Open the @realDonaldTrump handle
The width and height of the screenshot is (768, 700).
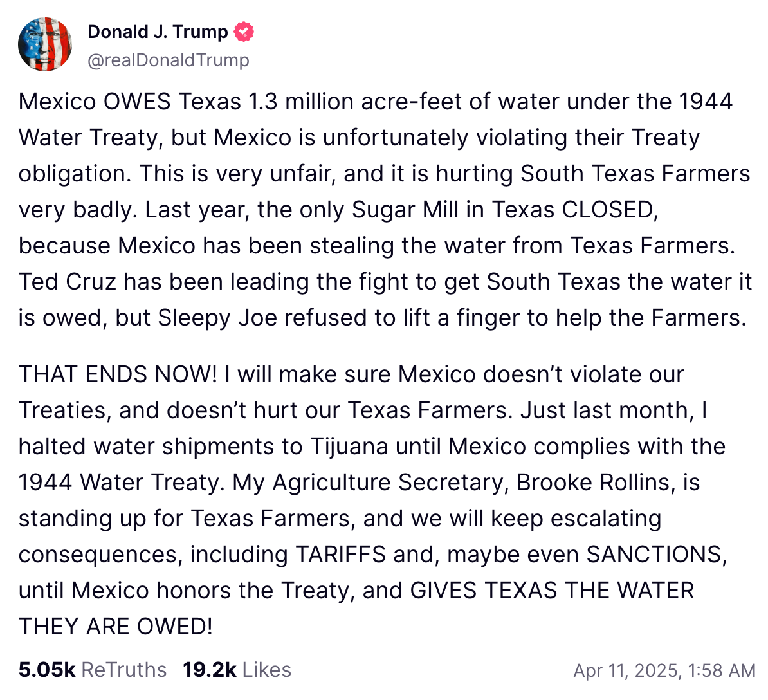169,60
